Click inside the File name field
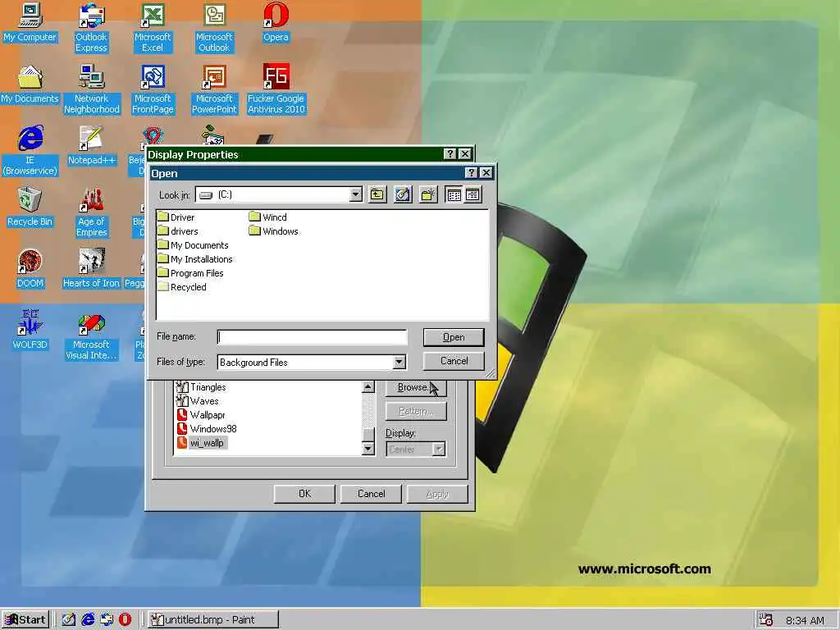This screenshot has height=630, width=840. pyautogui.click(x=313, y=337)
